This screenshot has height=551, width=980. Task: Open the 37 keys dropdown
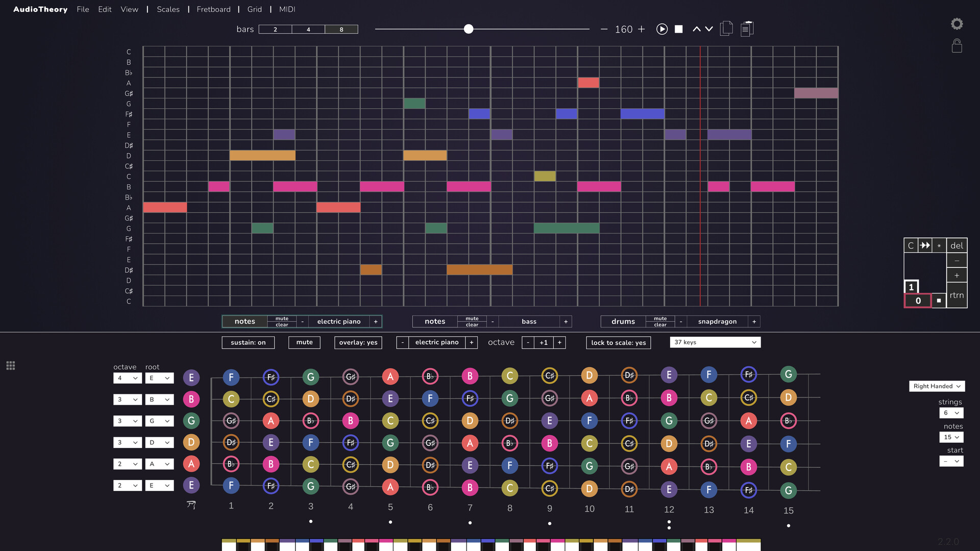[x=715, y=342]
